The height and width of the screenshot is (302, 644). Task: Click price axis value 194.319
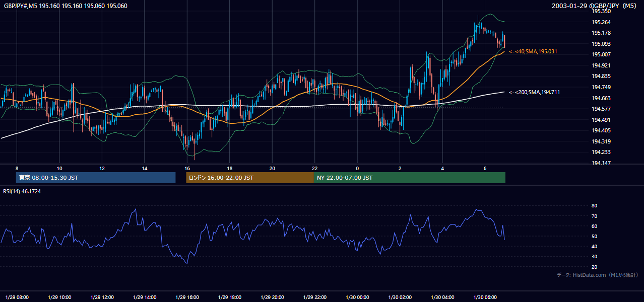click(601, 141)
